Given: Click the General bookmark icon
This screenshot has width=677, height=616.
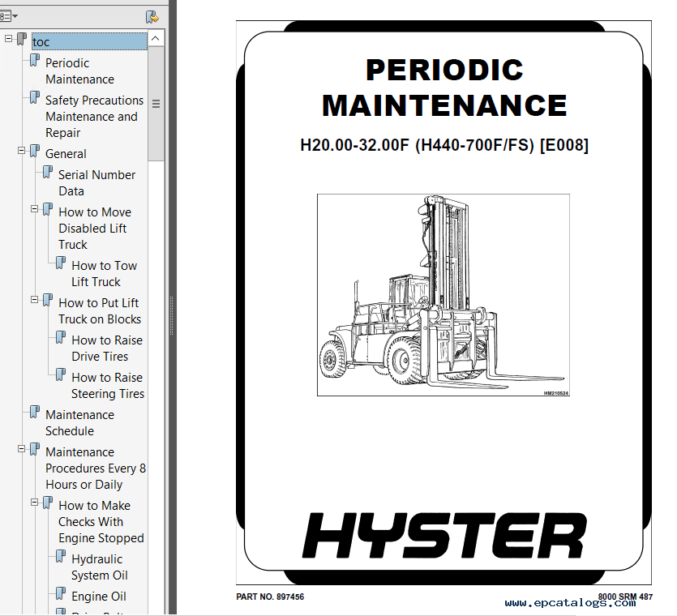Looking at the screenshot, I should pos(35,151).
